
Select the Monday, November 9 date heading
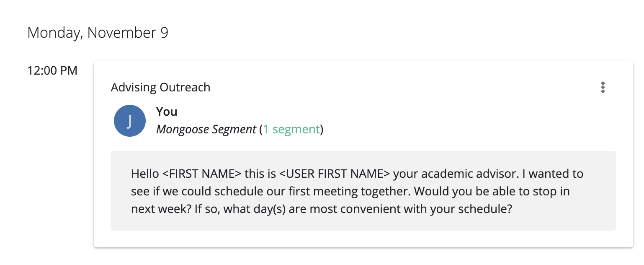(x=98, y=32)
